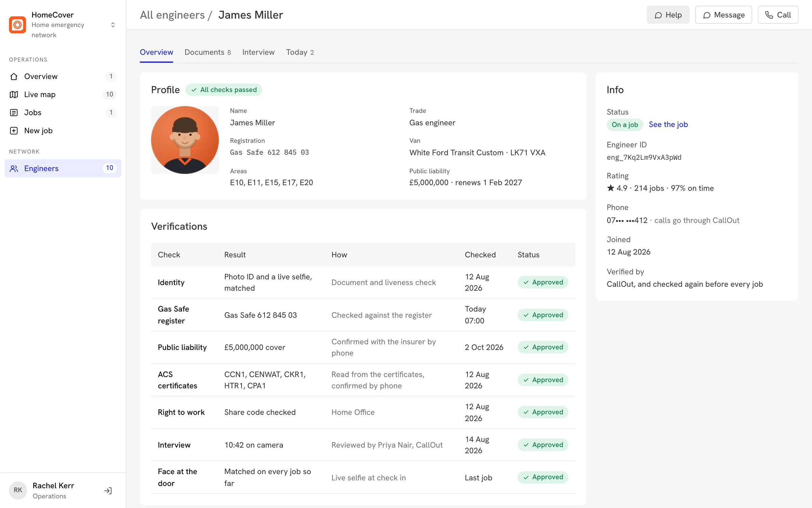Click Approved badge in Gas Safe register row
The width and height of the screenshot is (812, 508).
(x=543, y=315)
